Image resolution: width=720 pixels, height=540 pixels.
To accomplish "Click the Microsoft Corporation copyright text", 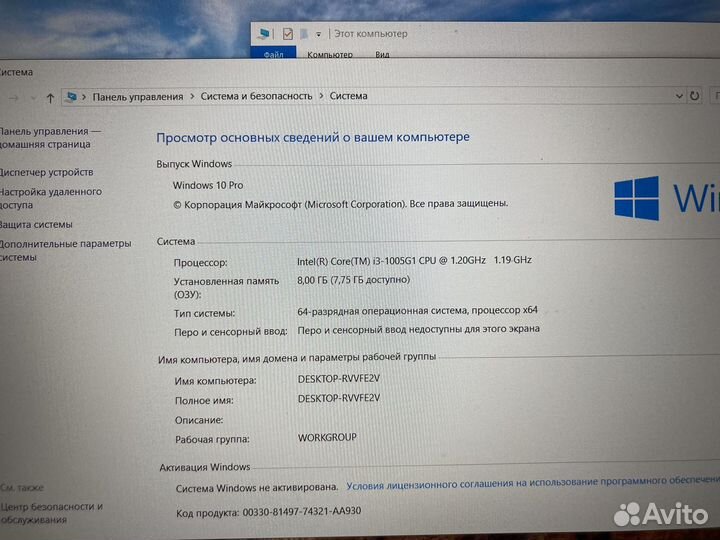I will 341,204.
